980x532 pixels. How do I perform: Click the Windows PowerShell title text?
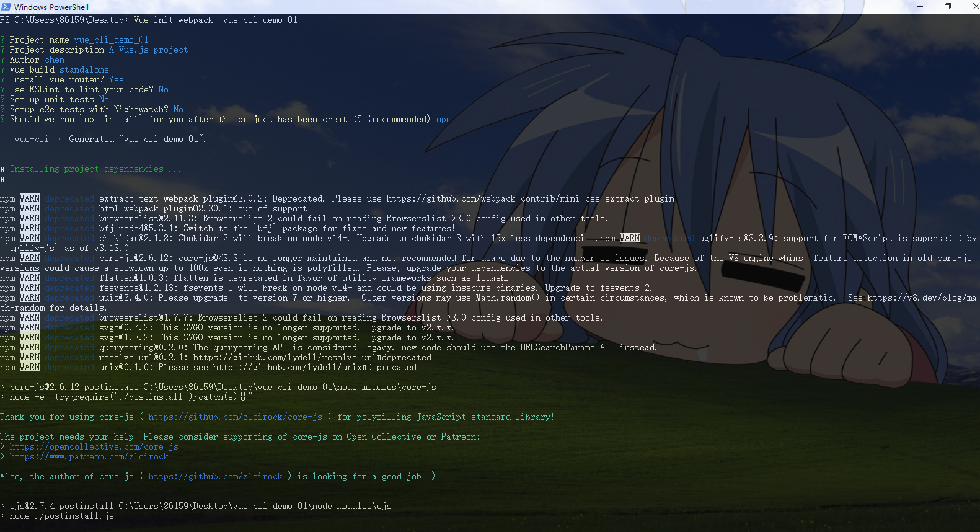tap(51, 7)
